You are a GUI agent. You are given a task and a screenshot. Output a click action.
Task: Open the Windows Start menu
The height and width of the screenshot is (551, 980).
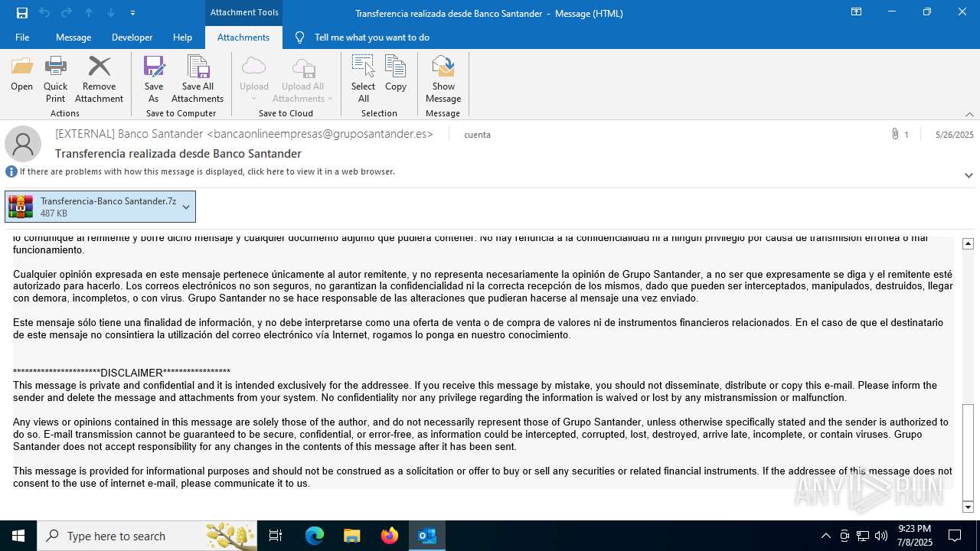pos(18,536)
